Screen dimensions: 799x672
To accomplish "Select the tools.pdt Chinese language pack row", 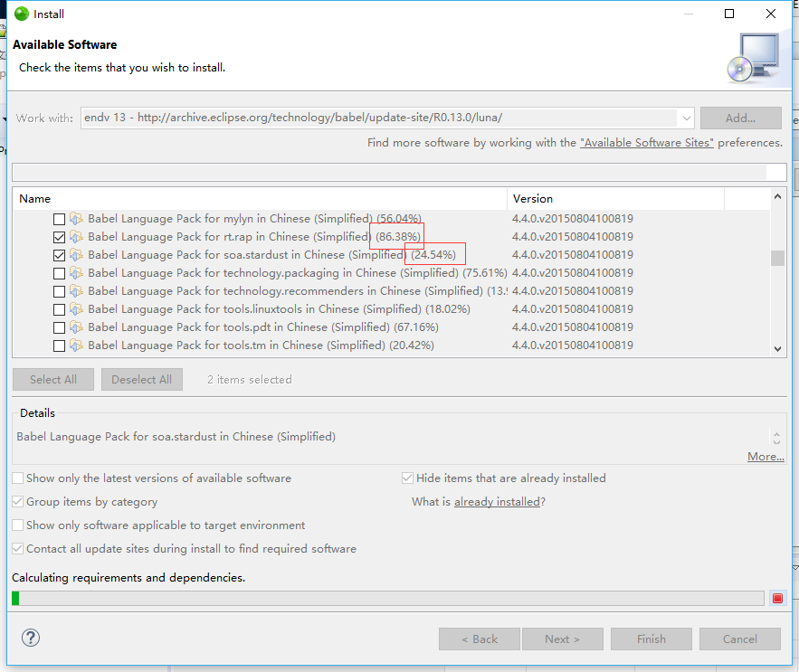I will point(392,327).
